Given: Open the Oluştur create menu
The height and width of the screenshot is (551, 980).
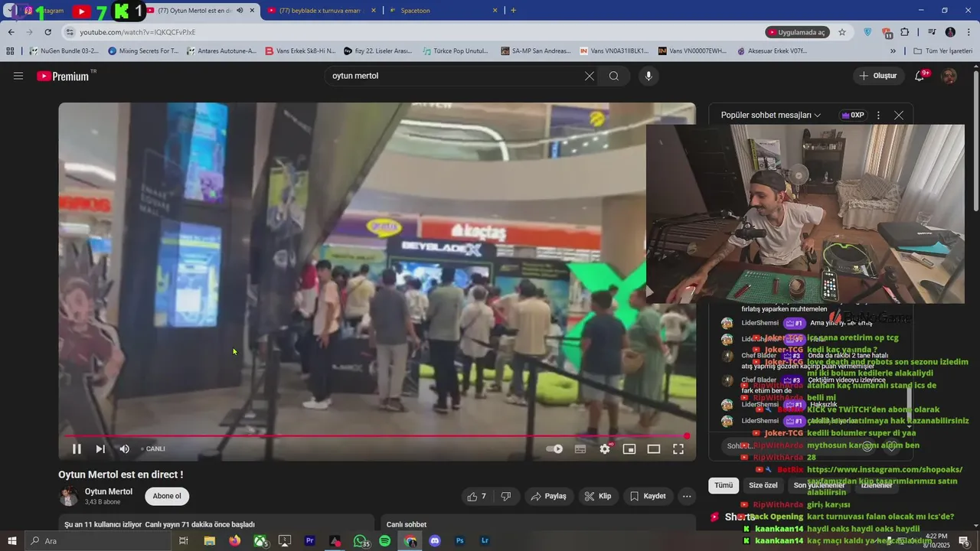Looking at the screenshot, I should [x=879, y=76].
